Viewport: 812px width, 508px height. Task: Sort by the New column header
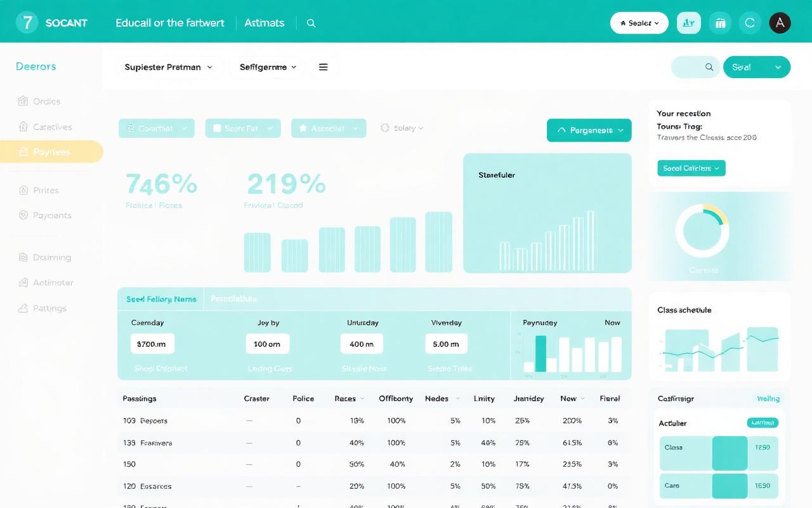point(572,399)
